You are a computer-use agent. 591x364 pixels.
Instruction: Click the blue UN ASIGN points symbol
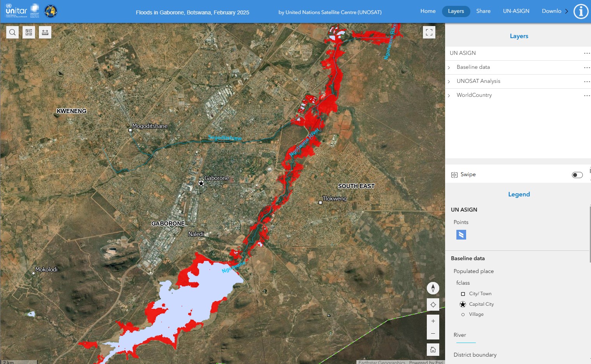pos(461,234)
